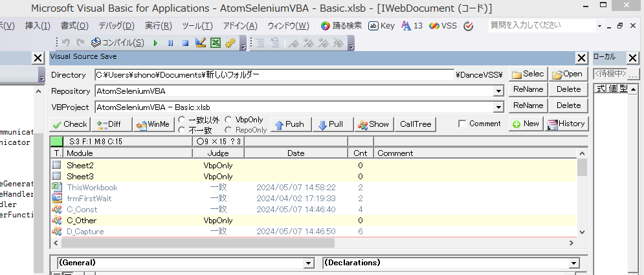The image size is (644, 275).
Task: Enable the Comment checkbox
Action: click(x=462, y=124)
